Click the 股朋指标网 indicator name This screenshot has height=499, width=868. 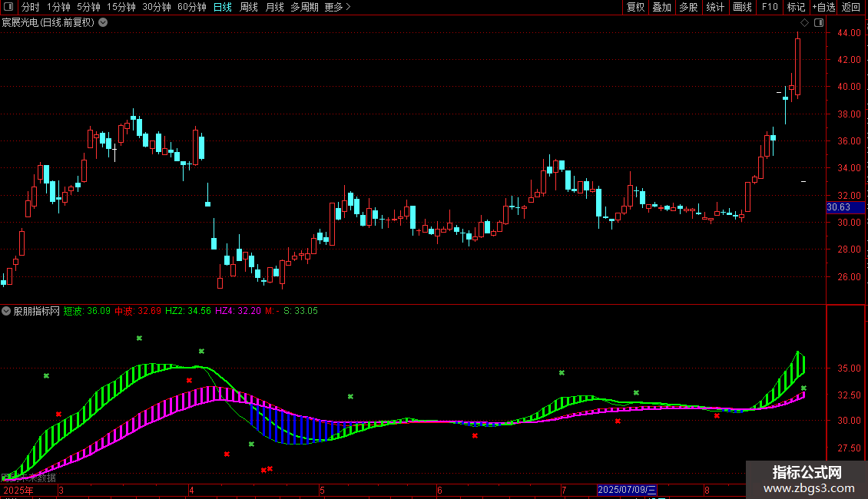[37, 311]
